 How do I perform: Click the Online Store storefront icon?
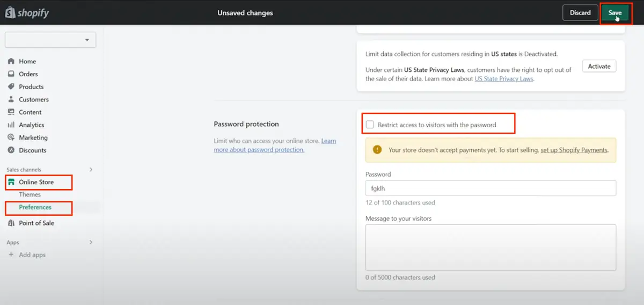[11, 182]
